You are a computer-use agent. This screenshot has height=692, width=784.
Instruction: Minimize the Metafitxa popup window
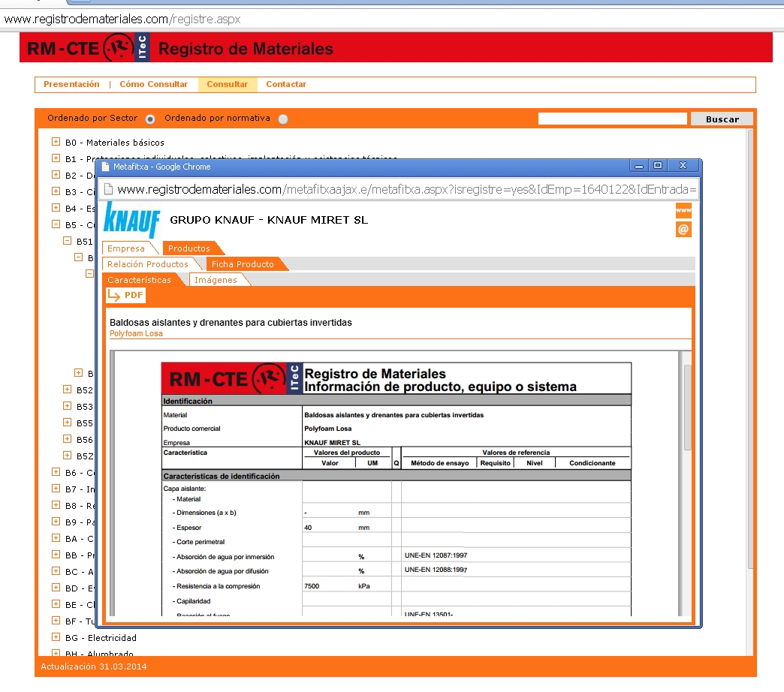(639, 166)
